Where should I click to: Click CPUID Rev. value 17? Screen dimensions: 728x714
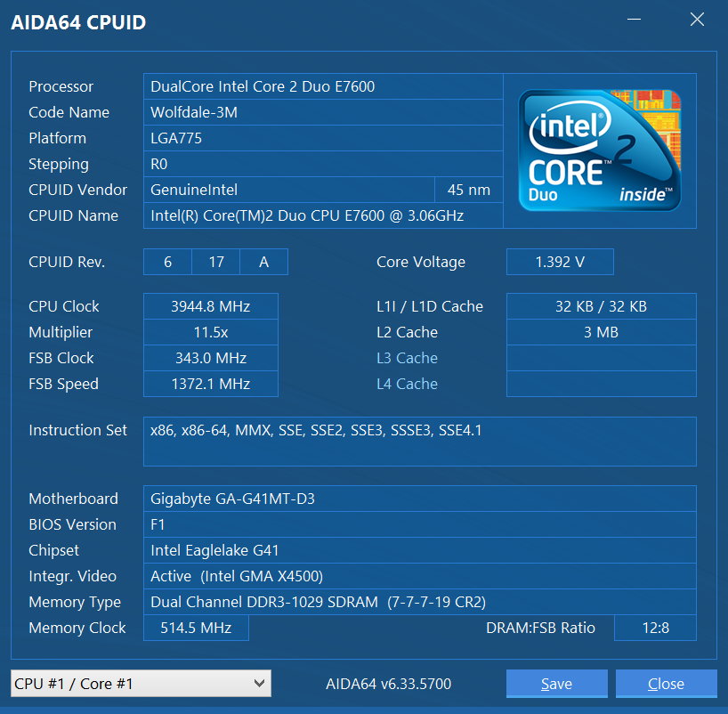coord(216,262)
